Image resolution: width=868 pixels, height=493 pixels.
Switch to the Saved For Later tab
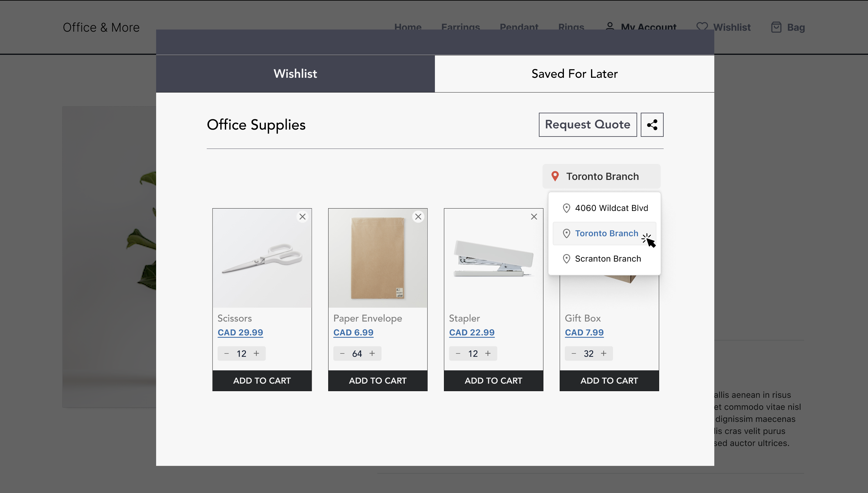pos(574,74)
